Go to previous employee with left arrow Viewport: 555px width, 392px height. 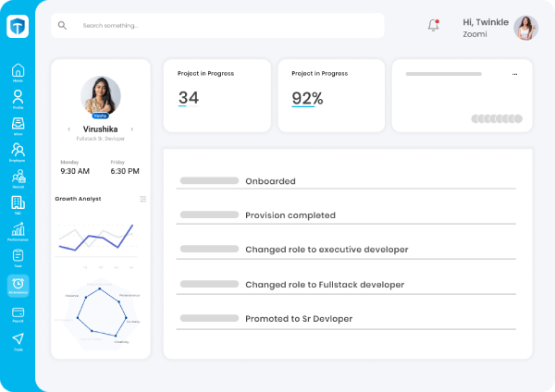pyautogui.click(x=69, y=129)
